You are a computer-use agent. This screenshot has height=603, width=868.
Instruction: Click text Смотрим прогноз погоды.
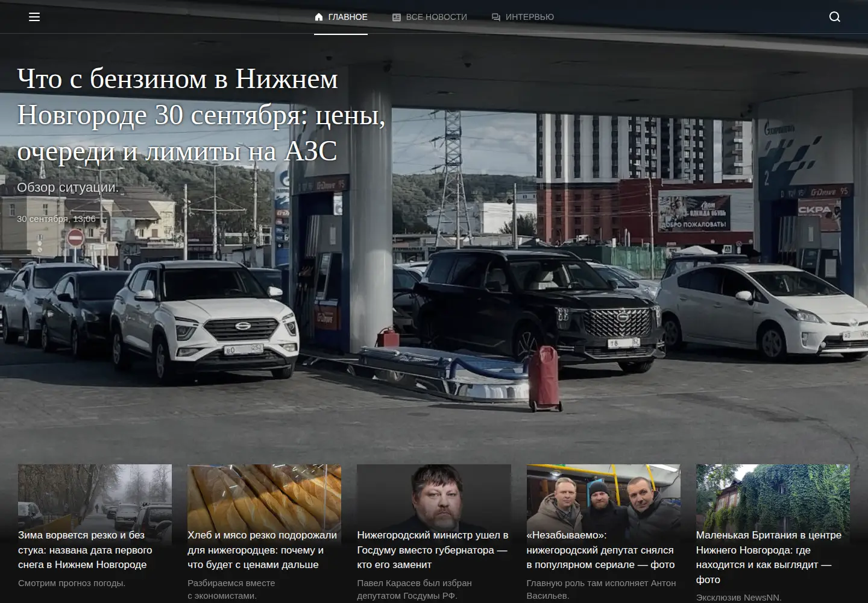tap(72, 583)
